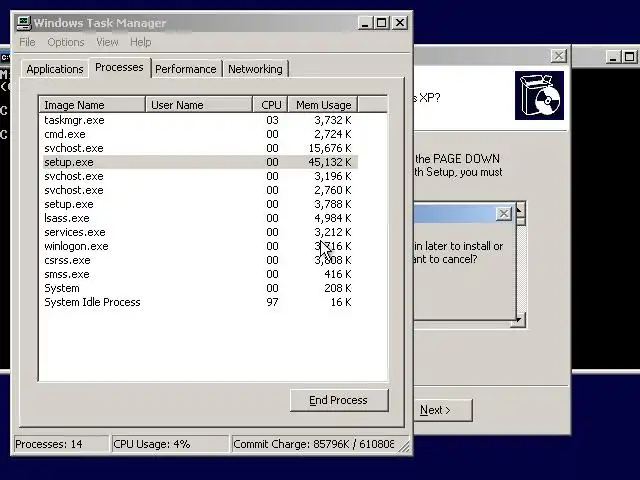Screen dimensions: 640x480
Task: Click the Processes: 14 status entry
Action: click(61, 444)
